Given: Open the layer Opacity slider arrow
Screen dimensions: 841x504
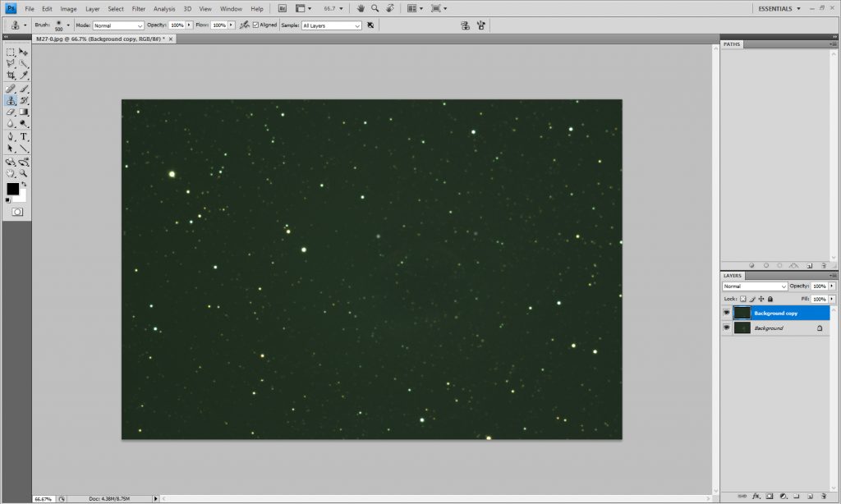Looking at the screenshot, I should [x=831, y=286].
